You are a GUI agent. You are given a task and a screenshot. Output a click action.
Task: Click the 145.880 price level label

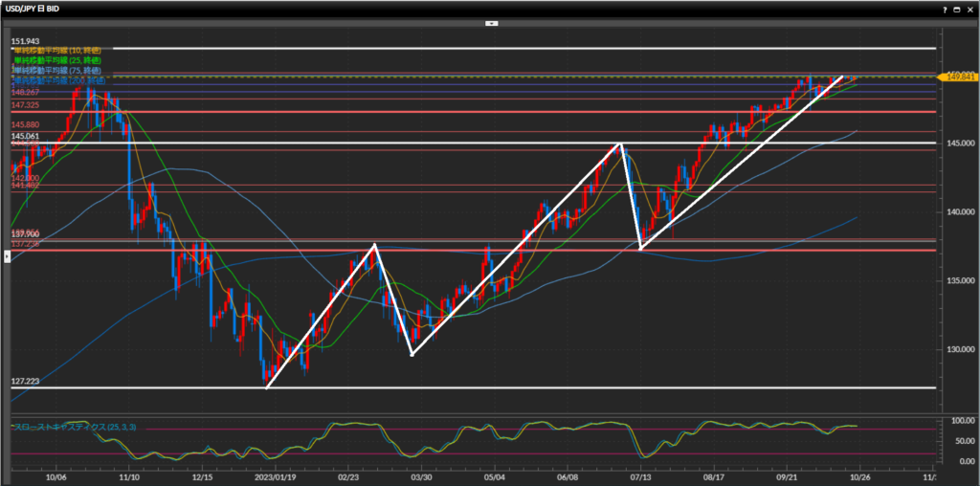tap(25, 125)
